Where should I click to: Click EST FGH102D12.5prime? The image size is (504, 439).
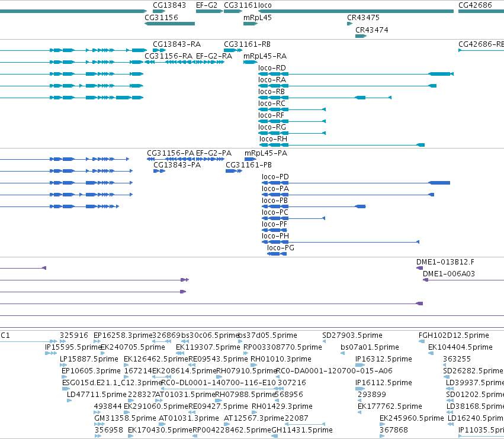[454, 335]
